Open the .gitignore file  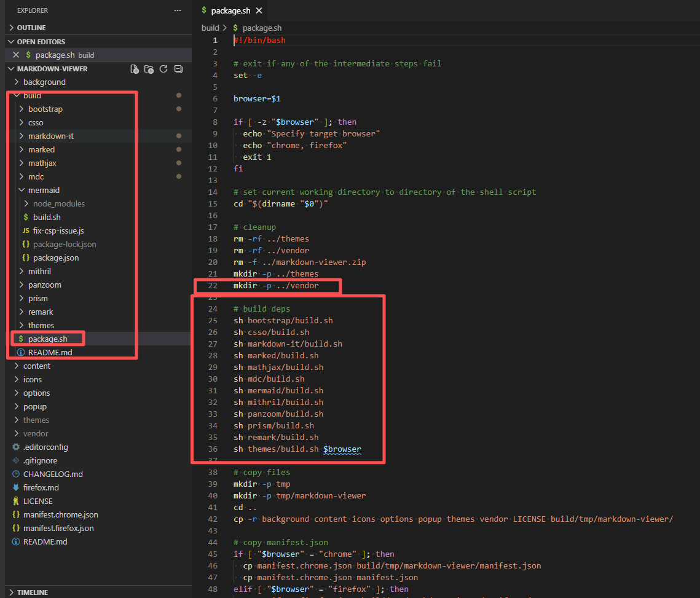[x=98, y=460]
